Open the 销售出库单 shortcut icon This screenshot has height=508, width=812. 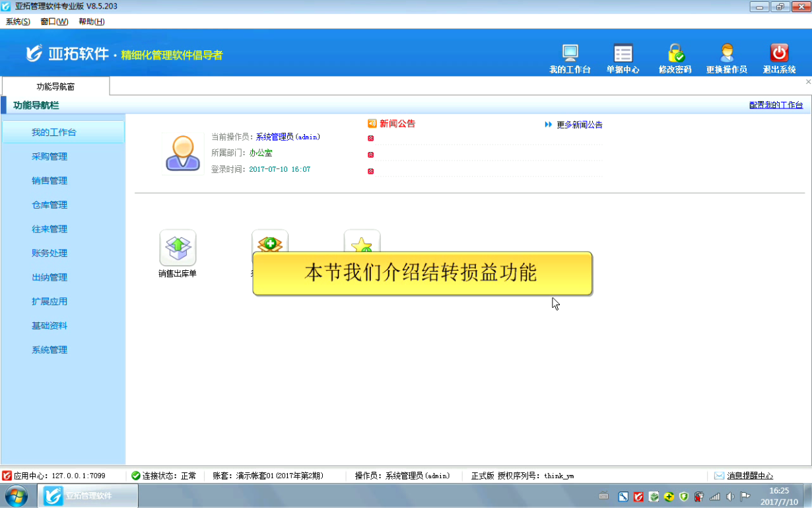[x=178, y=248]
